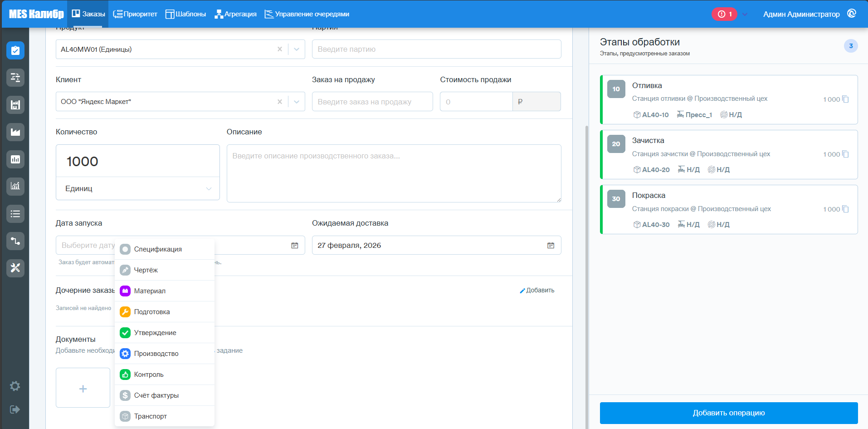Select Контроль from the document type menu
The image size is (868, 429).
[x=165, y=375]
